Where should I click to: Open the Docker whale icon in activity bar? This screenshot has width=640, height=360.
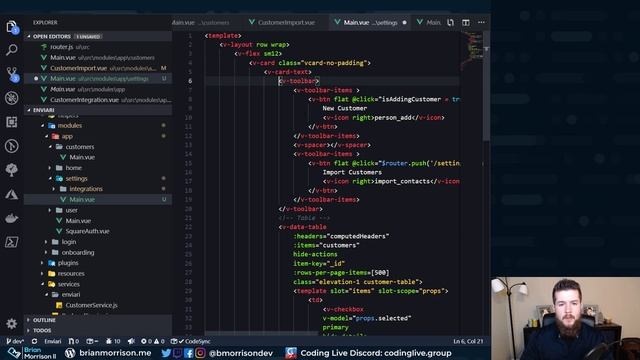click(12, 218)
